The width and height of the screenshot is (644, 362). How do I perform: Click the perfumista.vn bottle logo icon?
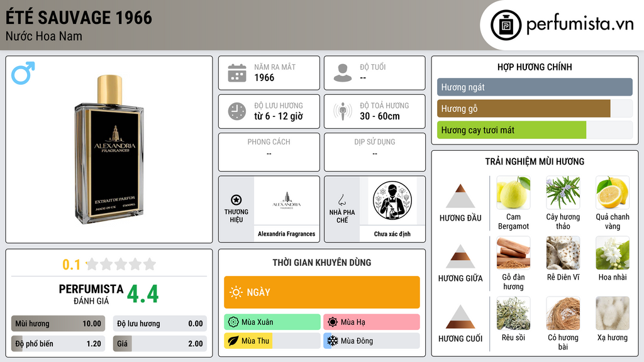pos(506,25)
